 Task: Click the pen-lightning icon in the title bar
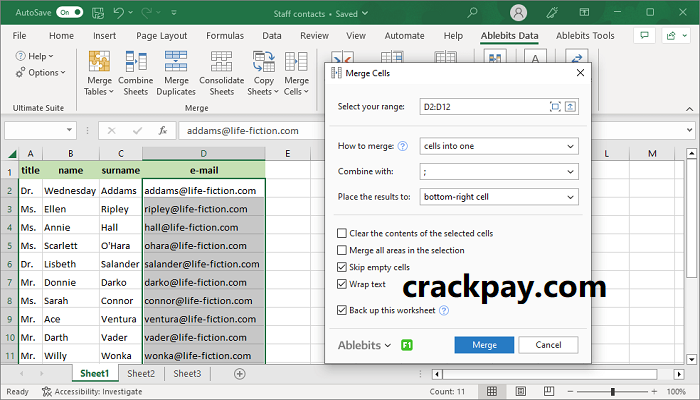pyautogui.click(x=552, y=13)
